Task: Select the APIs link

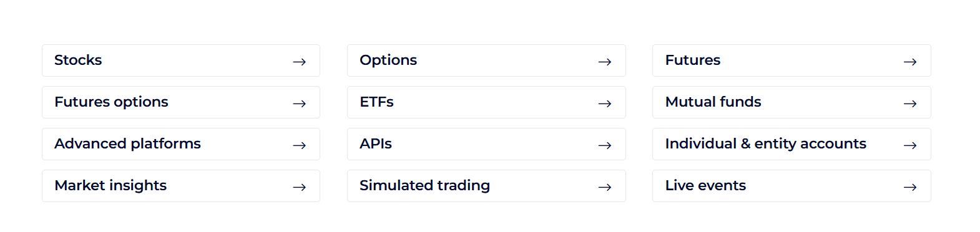Action: pos(486,144)
